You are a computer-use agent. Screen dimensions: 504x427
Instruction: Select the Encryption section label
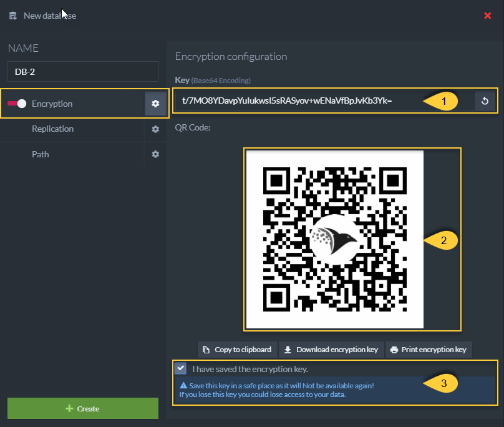point(52,104)
